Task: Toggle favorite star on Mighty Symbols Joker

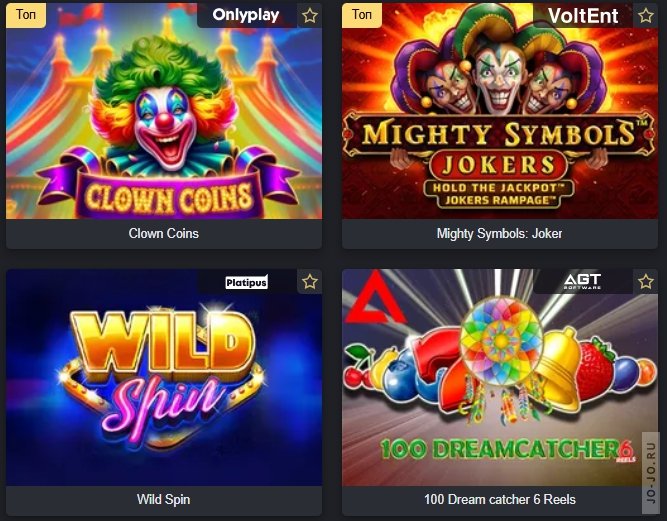Action: (x=646, y=16)
